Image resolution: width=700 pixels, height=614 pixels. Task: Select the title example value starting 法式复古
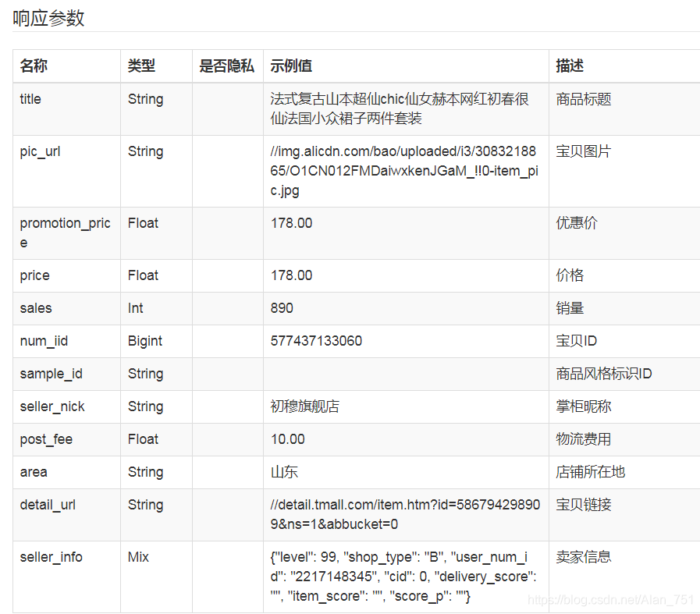coord(400,108)
